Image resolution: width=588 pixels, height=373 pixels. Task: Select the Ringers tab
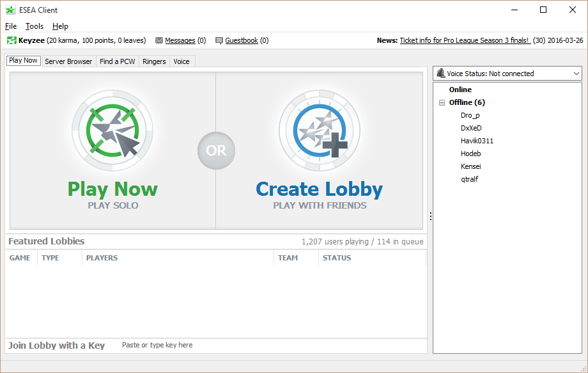coord(154,61)
